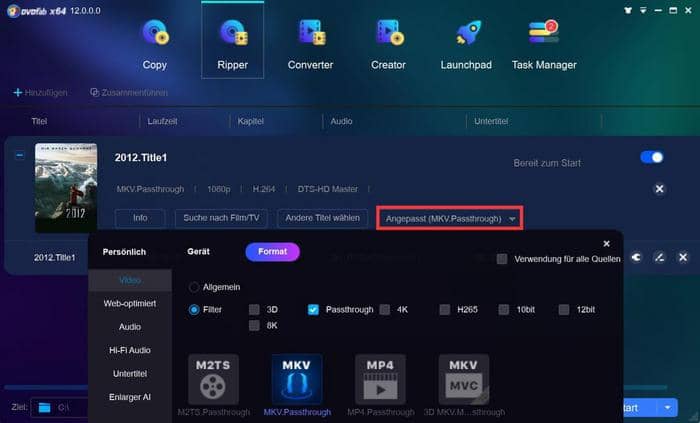Image resolution: width=700 pixels, height=423 pixels.
Task: Enable the 12bit filter checkbox
Action: tap(564, 310)
